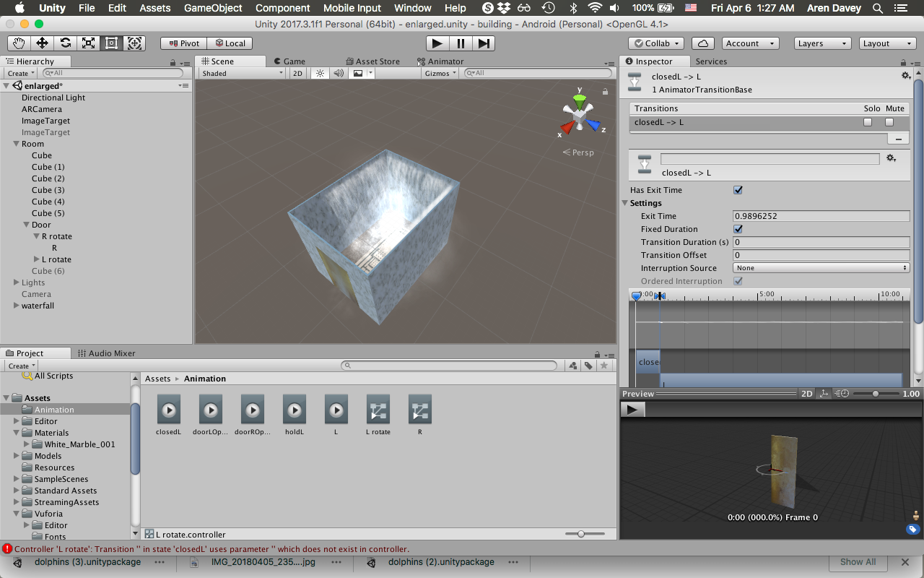924x578 pixels.
Task: Switch to Animator tab
Action: (x=441, y=61)
